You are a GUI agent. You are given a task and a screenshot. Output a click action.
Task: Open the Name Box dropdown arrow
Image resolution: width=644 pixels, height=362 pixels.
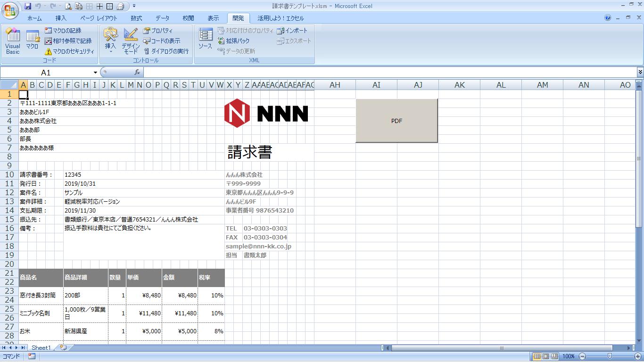pos(95,73)
